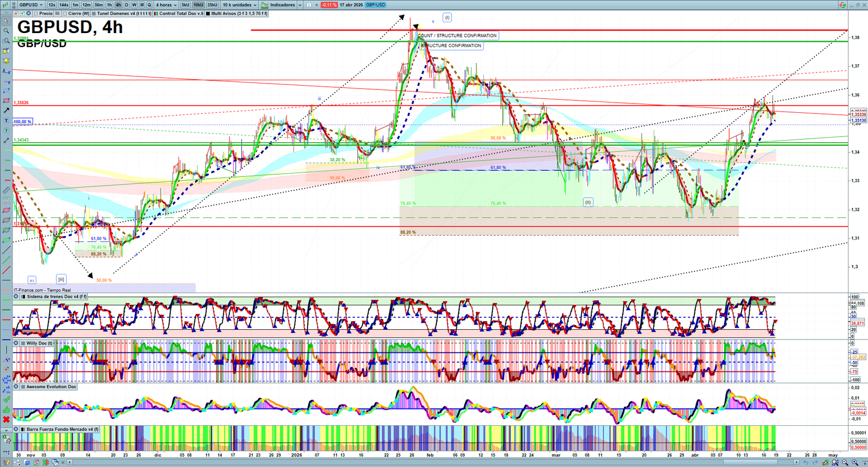Select the 35kU units button

(x=212, y=5)
